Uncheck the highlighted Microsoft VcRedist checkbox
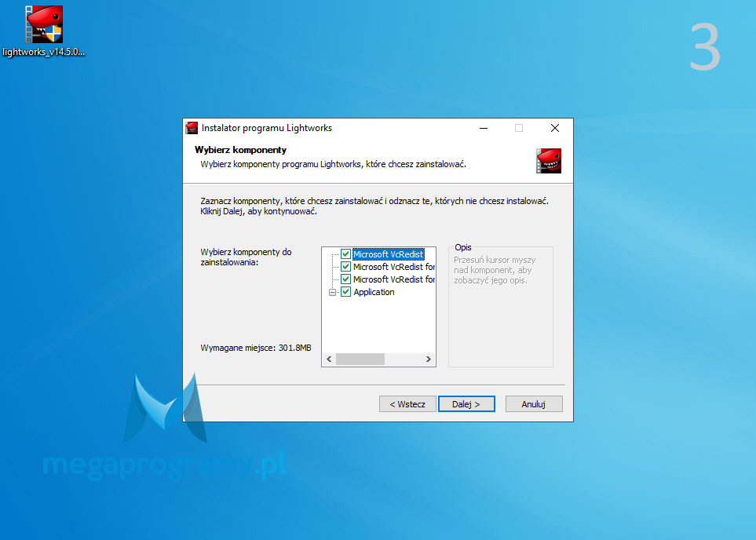Viewport: 756px width, 540px height. [345, 254]
